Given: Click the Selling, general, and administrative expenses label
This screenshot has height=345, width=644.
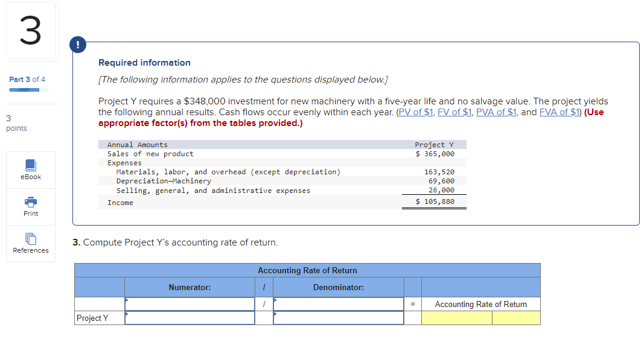Looking at the screenshot, I should tap(213, 191).
